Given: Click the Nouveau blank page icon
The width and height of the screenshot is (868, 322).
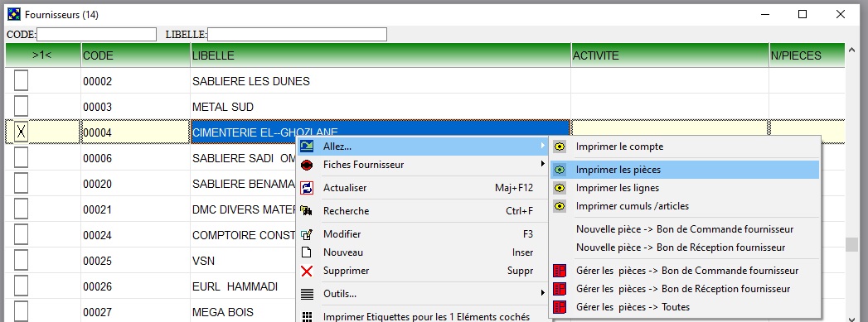Looking at the screenshot, I should point(306,252).
